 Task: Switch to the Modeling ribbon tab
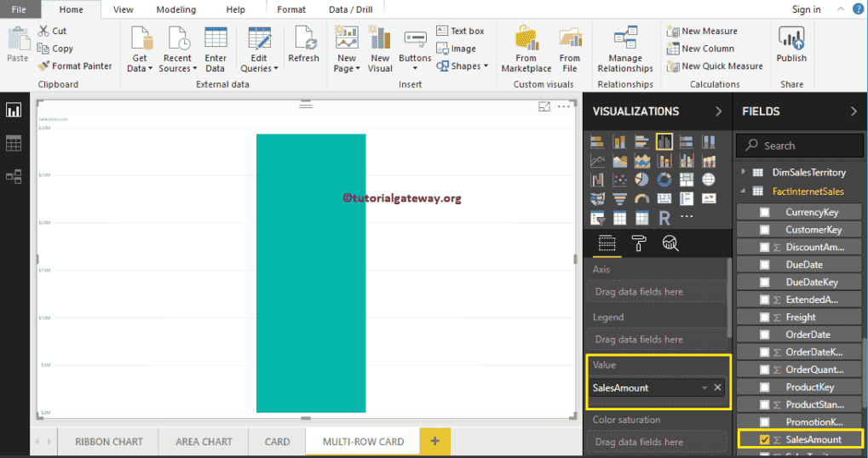pos(176,9)
